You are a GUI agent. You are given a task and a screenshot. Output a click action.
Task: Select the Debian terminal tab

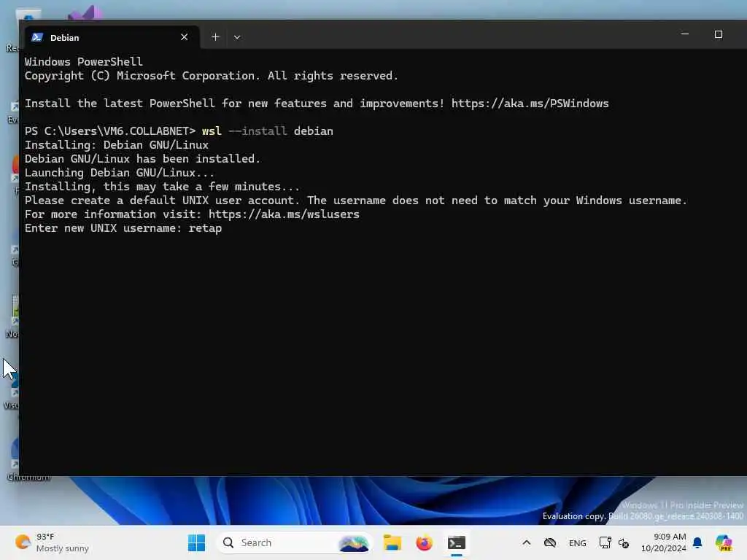(x=111, y=37)
